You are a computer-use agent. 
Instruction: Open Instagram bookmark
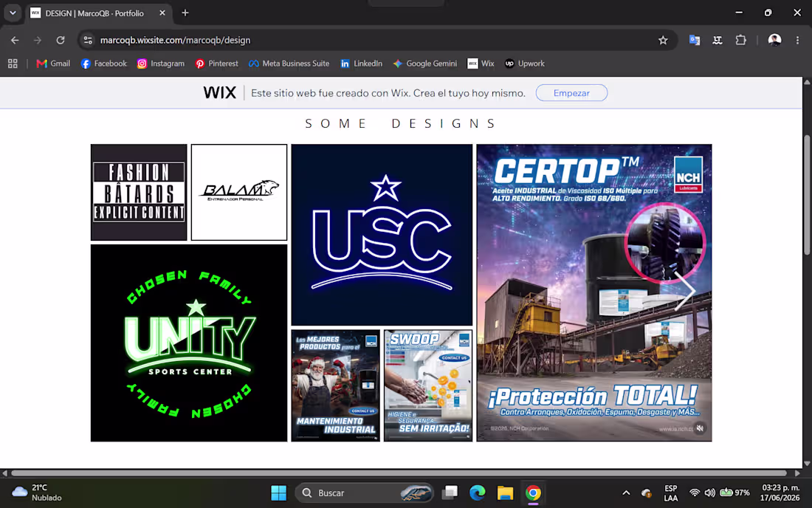pyautogui.click(x=160, y=63)
